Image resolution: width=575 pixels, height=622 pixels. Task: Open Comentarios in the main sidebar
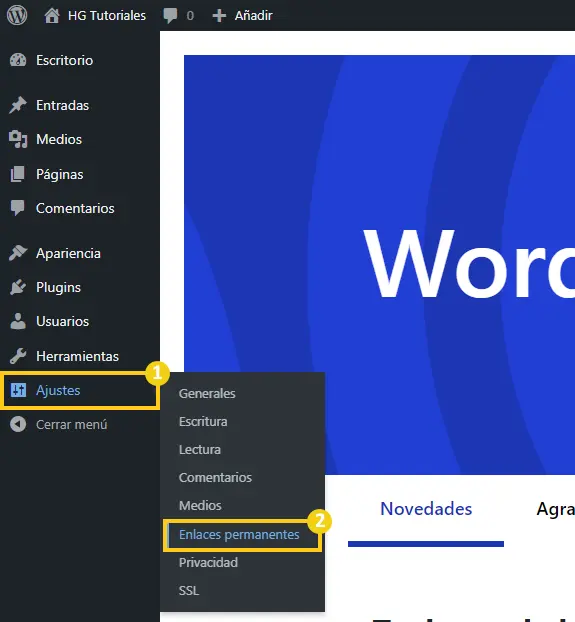75,208
